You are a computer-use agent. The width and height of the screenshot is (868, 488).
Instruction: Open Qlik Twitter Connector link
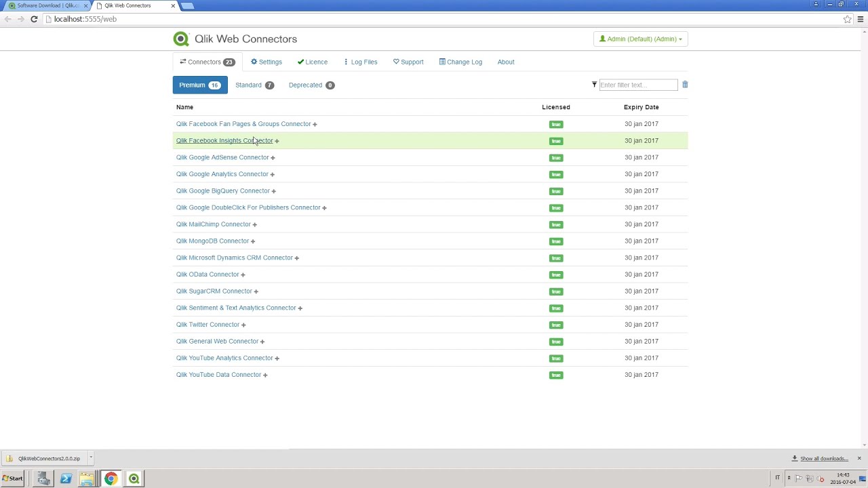208,325
